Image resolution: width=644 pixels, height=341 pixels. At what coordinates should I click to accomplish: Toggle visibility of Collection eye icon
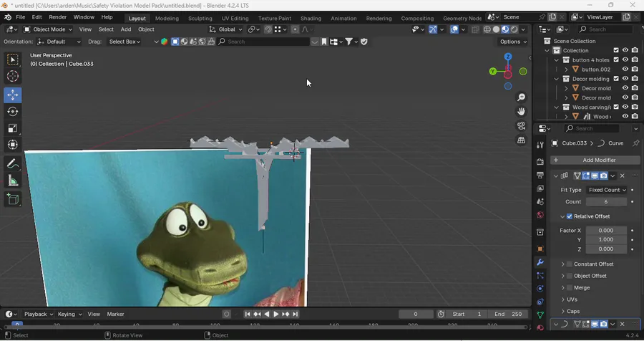[625, 50]
